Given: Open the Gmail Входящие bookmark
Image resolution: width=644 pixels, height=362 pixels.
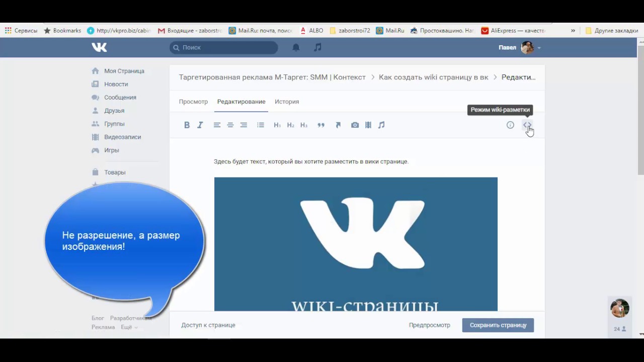Looking at the screenshot, I should coord(190,31).
